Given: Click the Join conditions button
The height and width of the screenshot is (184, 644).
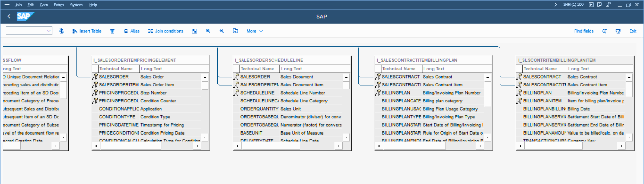Looking at the screenshot, I should pos(165,31).
